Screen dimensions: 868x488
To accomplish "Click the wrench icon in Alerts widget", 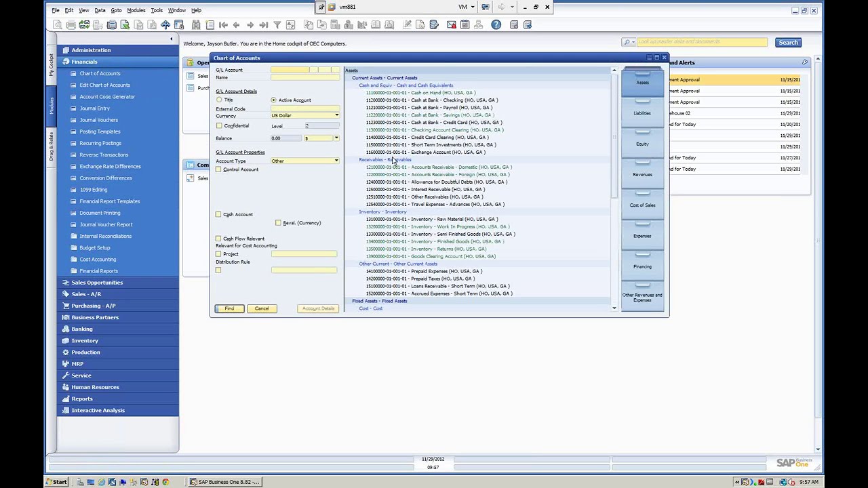I will 805,62.
